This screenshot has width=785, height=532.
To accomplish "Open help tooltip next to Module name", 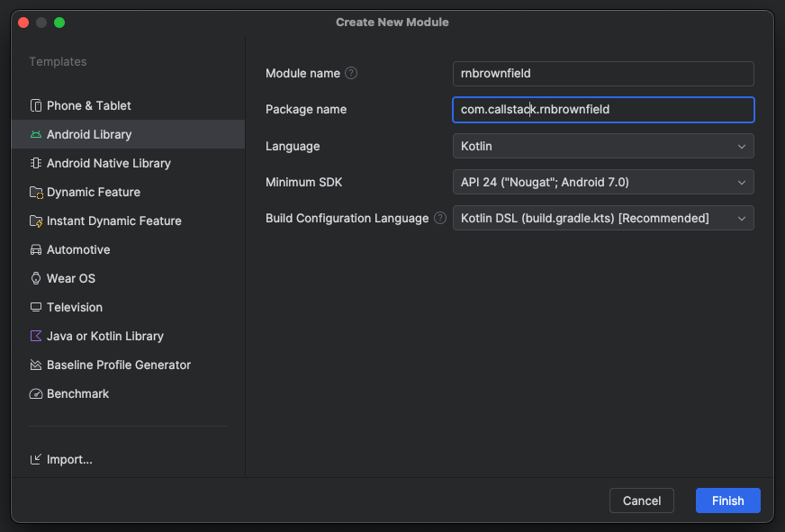I will point(351,73).
